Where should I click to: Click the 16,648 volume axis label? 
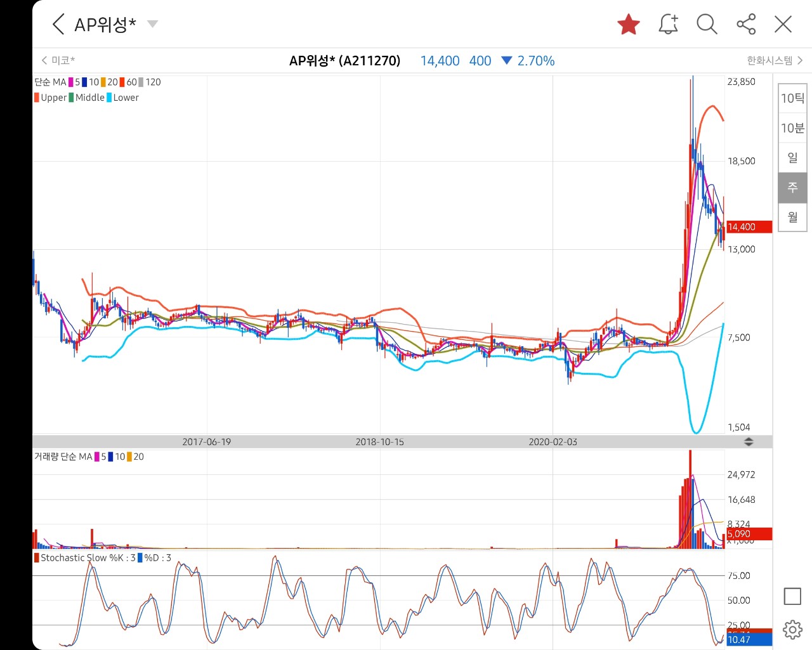tap(741, 500)
